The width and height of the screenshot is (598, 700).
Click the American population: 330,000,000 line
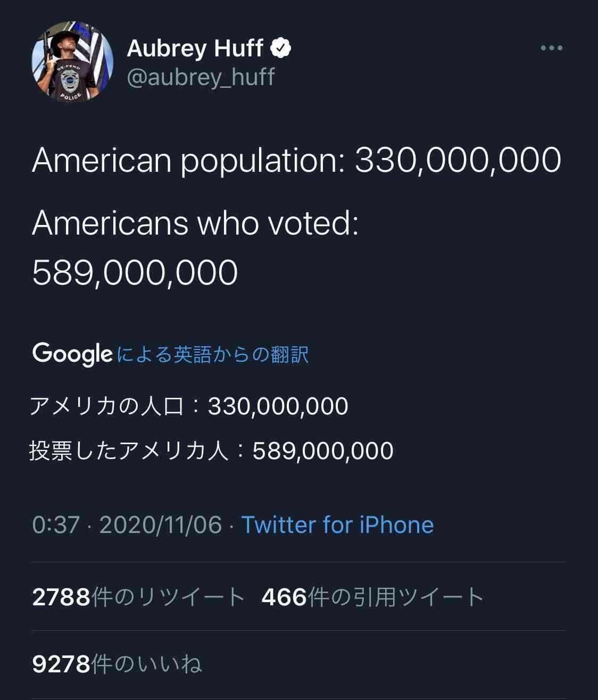tap(296, 160)
